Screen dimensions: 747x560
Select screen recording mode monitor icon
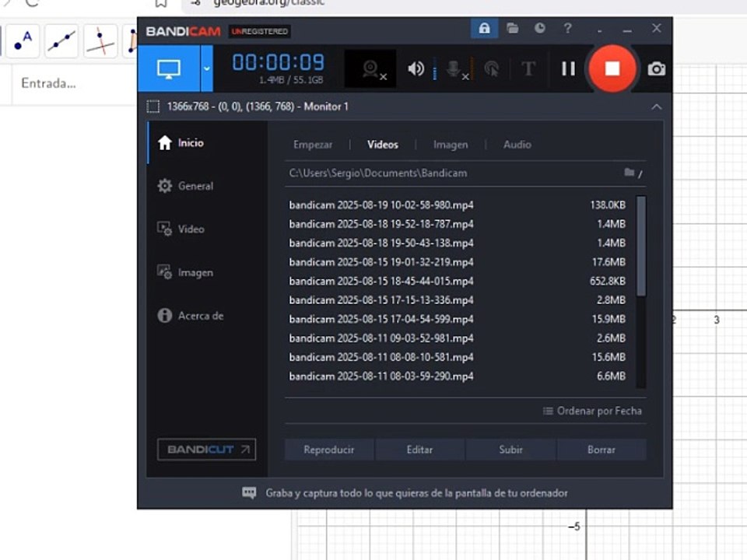(x=169, y=69)
